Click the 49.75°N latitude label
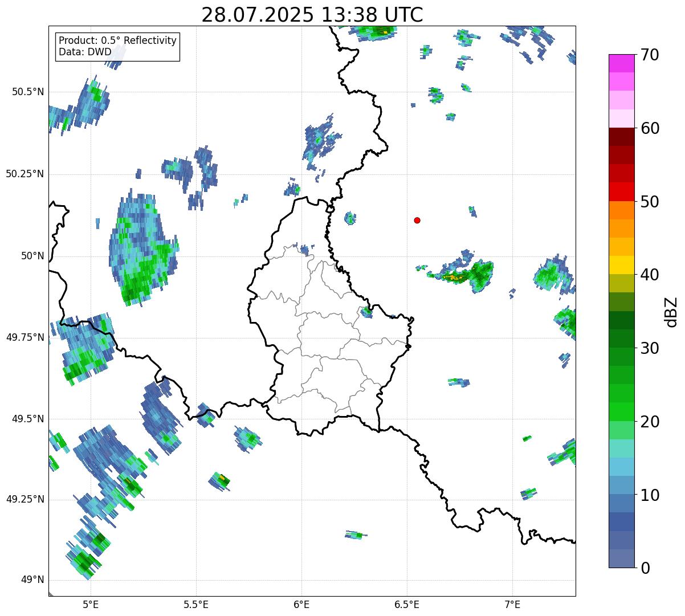The height and width of the screenshot is (616, 685). point(25,337)
